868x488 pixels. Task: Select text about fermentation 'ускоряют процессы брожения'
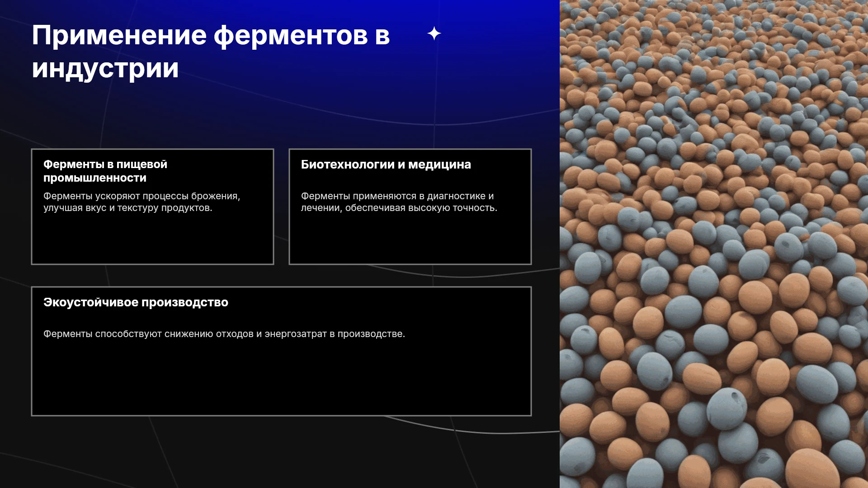click(166, 196)
